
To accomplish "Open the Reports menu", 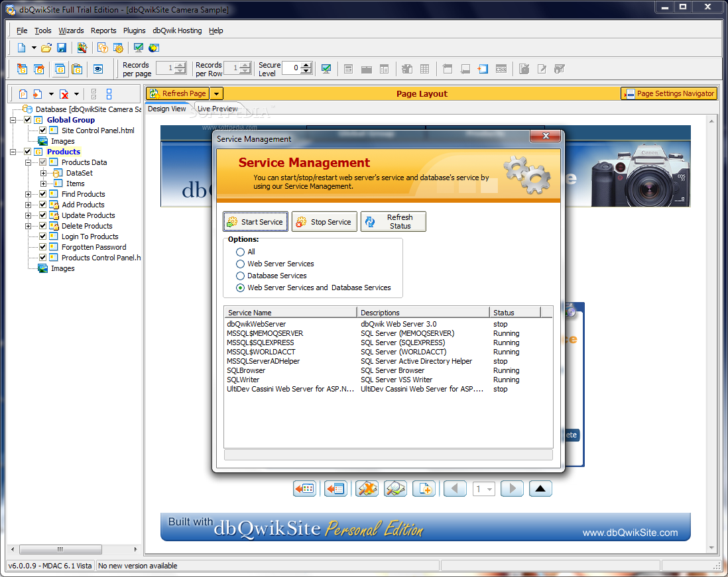I will 103,30.
